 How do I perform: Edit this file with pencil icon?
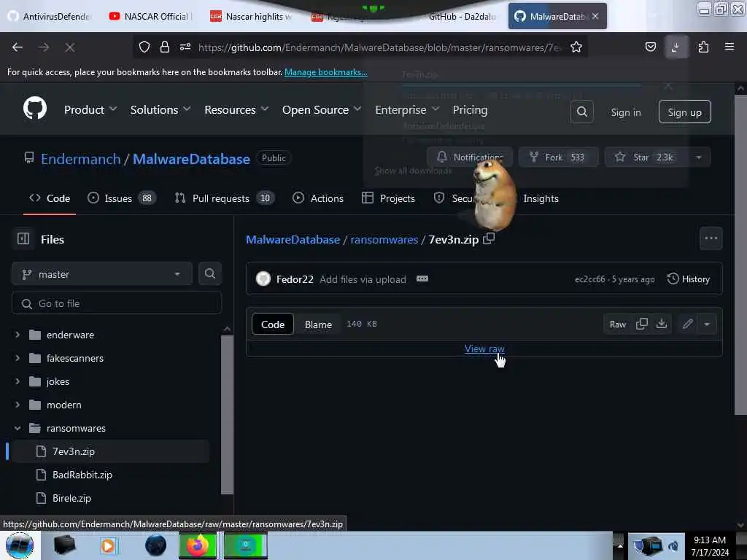687,324
